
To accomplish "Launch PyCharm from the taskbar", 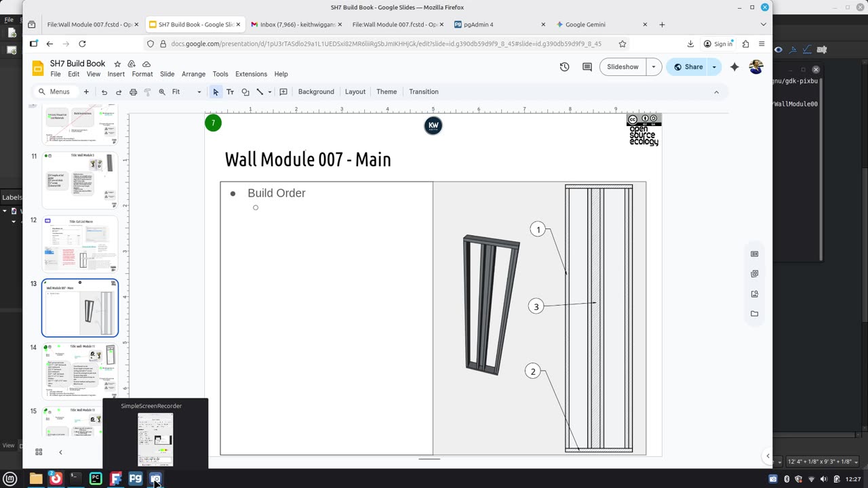I will [96, 479].
